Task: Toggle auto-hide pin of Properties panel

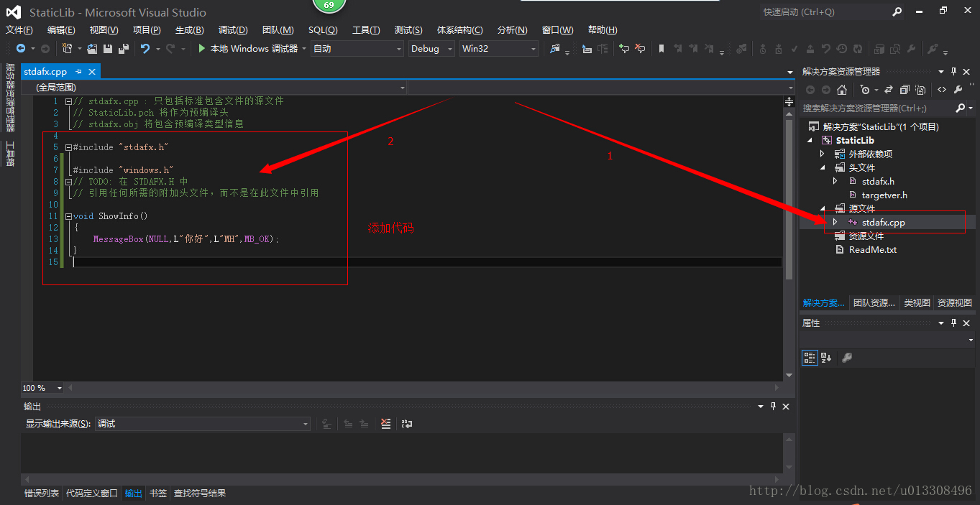Action: 954,323
